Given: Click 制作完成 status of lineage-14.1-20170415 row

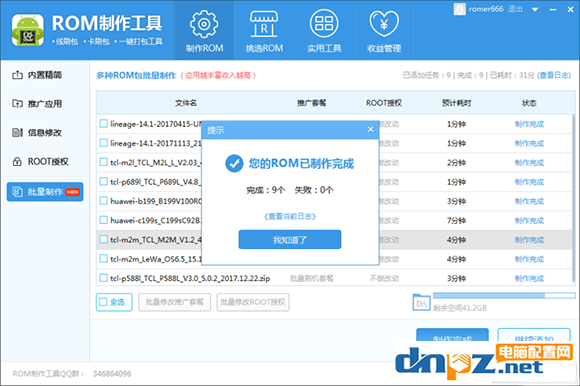Looking at the screenshot, I should tap(529, 124).
